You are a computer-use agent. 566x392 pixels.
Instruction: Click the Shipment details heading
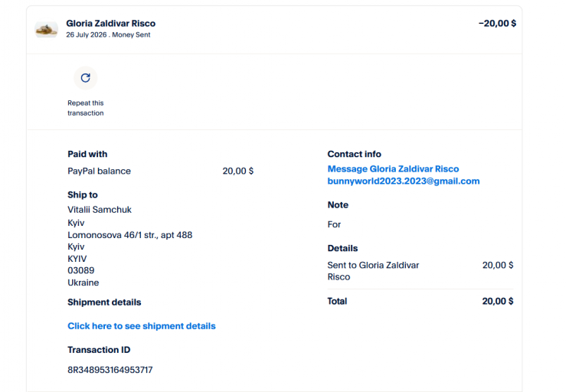104,302
